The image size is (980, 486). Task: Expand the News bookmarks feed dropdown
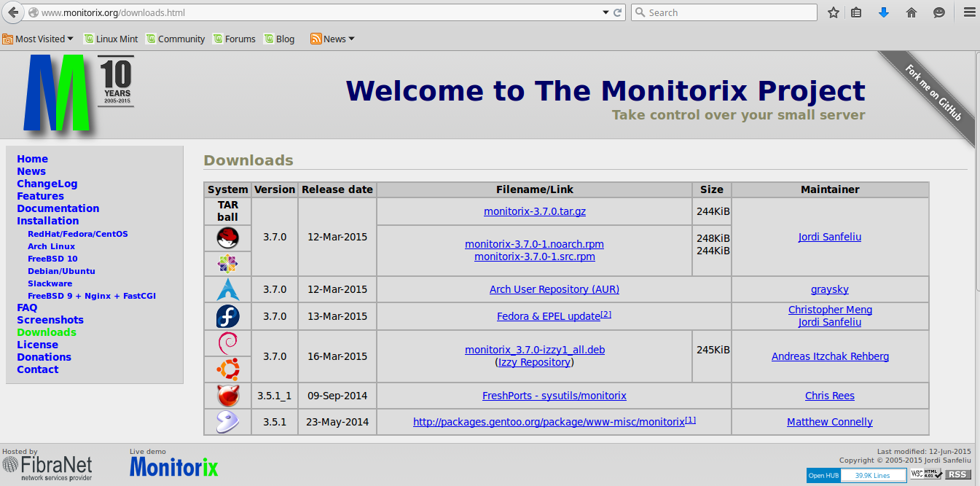point(332,39)
